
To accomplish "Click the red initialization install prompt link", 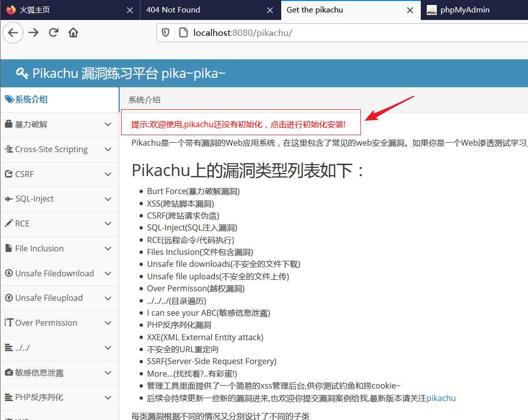I will click(x=238, y=125).
